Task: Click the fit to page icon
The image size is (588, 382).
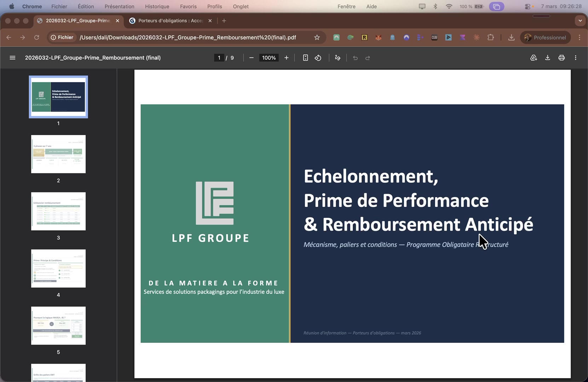Action: click(305, 58)
